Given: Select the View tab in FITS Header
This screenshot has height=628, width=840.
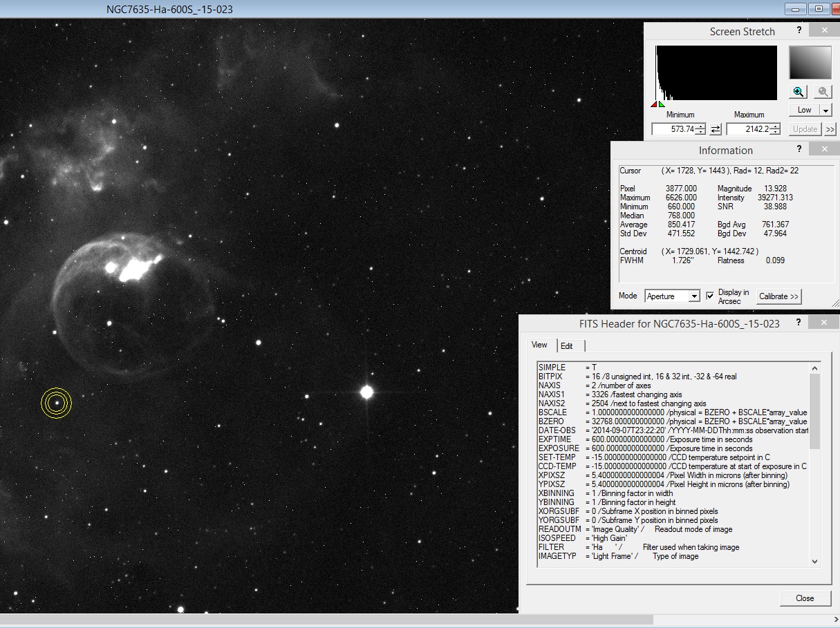Looking at the screenshot, I should point(539,345).
